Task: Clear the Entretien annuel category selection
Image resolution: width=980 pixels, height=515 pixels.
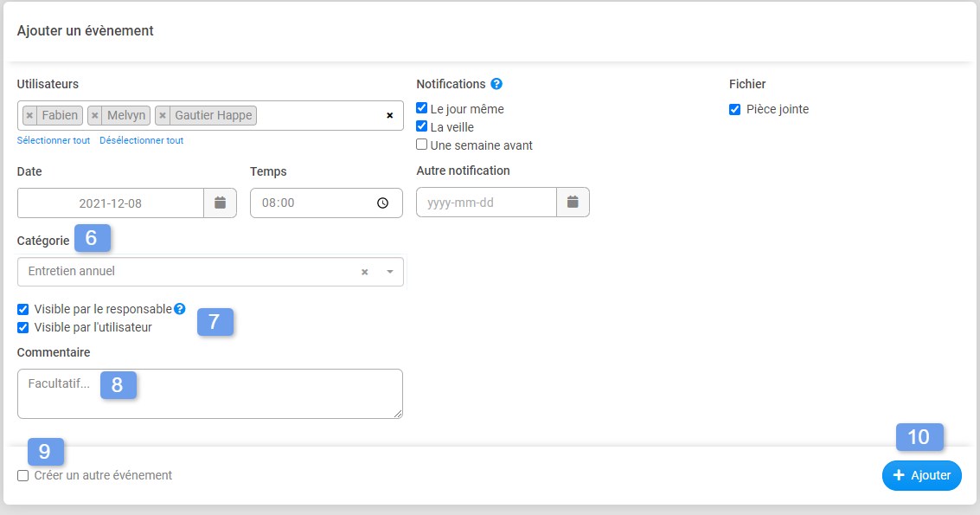Action: (364, 272)
